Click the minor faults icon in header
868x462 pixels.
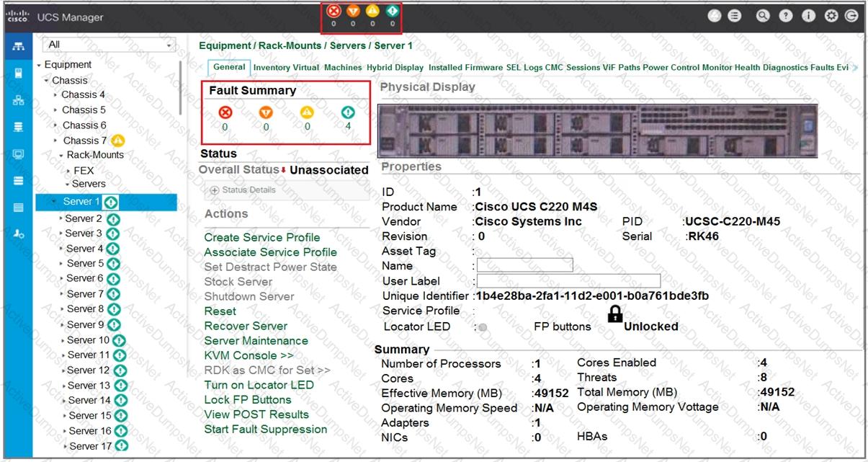372,11
